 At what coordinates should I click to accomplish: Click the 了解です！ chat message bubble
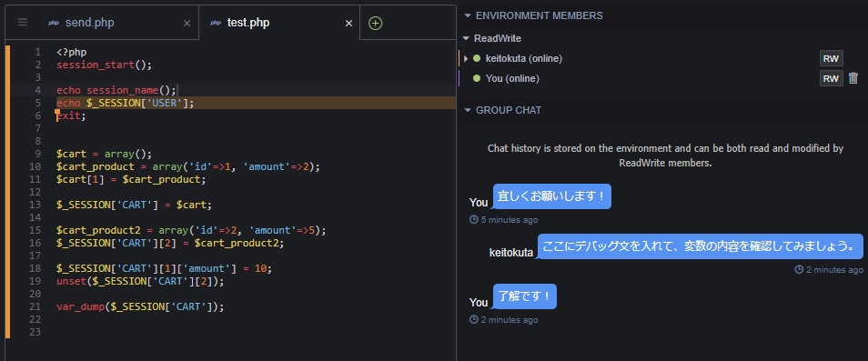524,296
